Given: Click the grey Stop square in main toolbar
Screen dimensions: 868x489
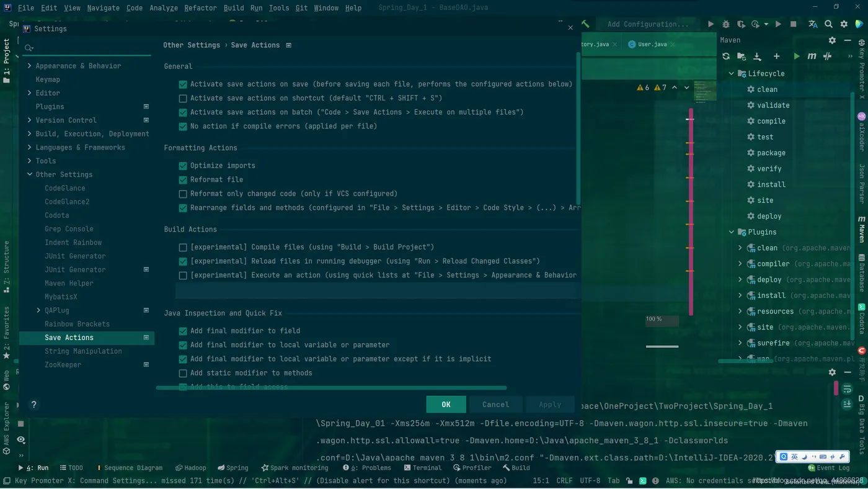Looking at the screenshot, I should 793,24.
